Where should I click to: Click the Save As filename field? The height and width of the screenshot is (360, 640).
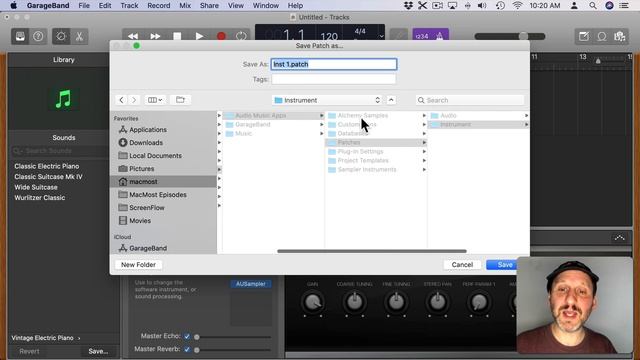coord(333,64)
